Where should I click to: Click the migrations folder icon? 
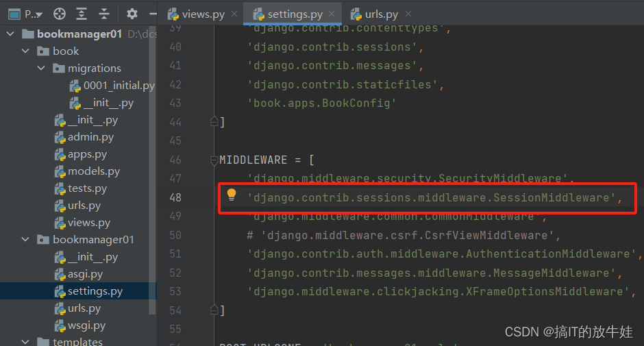[59, 68]
